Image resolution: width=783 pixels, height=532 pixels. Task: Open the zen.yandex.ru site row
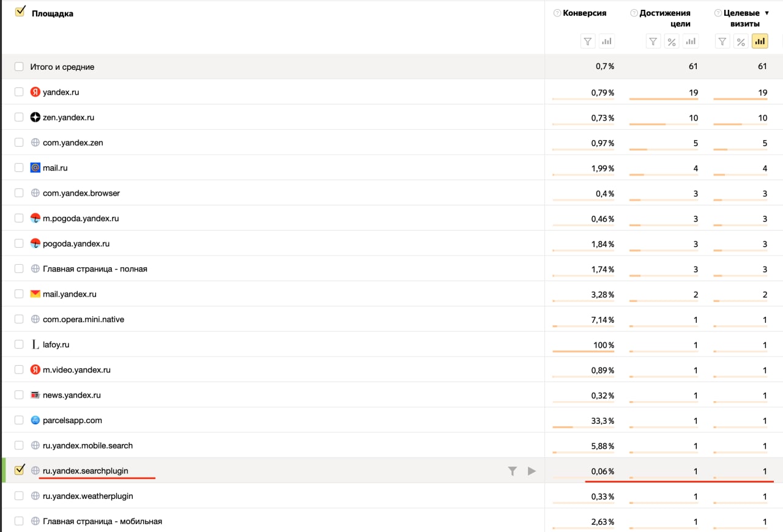[69, 117]
